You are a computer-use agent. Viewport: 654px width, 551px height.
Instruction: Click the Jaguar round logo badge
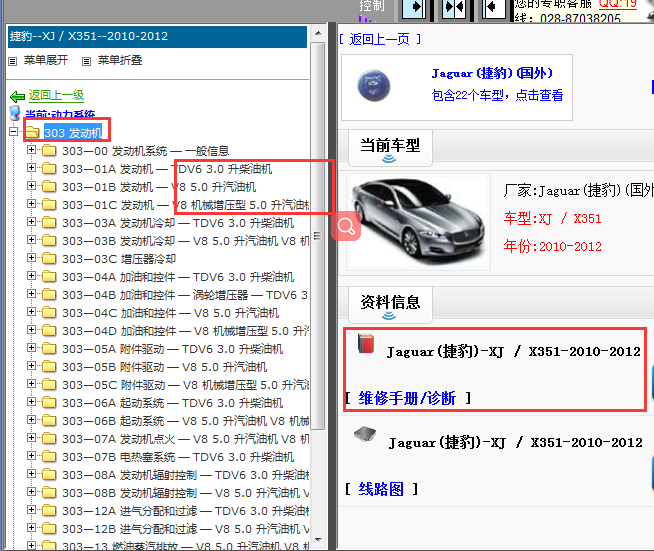coord(374,86)
